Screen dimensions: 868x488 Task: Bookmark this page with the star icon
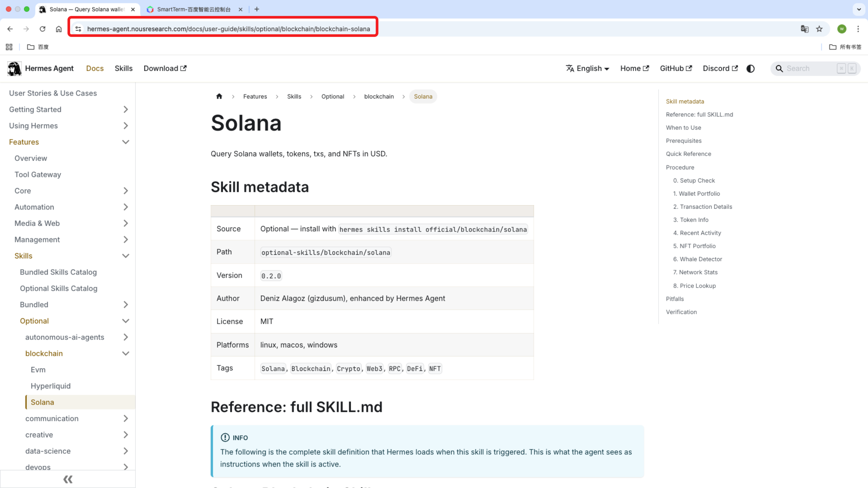(x=820, y=29)
